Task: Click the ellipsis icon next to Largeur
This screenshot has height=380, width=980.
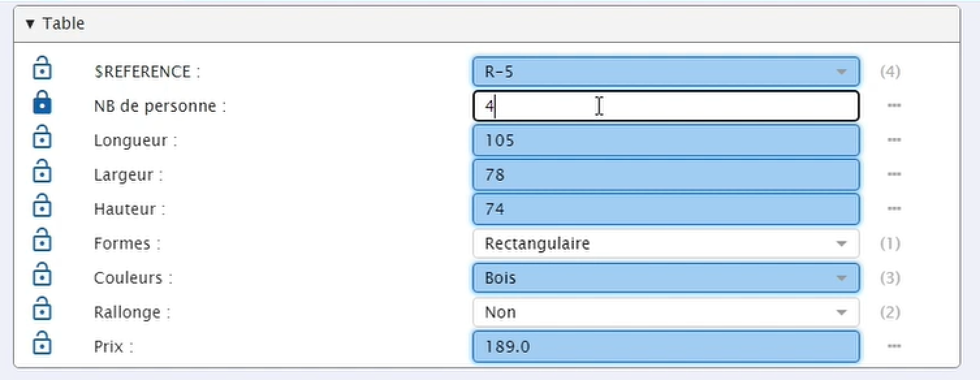Action: (893, 174)
